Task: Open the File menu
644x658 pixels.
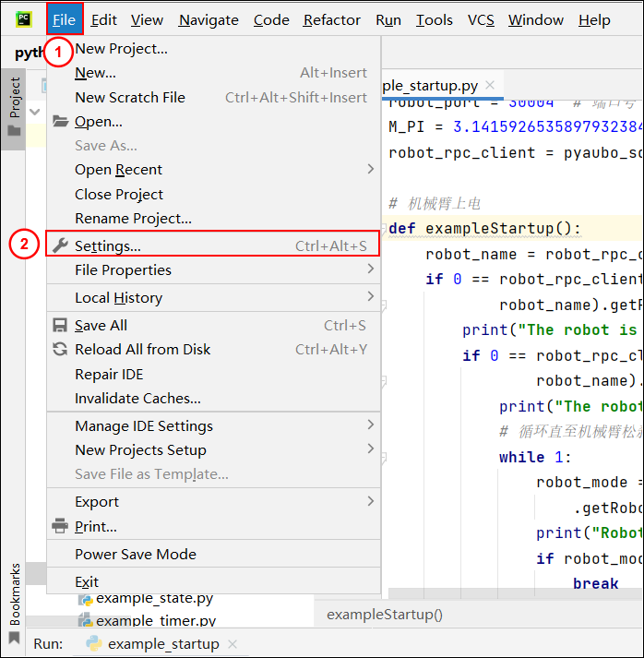Action: pyautogui.click(x=65, y=19)
